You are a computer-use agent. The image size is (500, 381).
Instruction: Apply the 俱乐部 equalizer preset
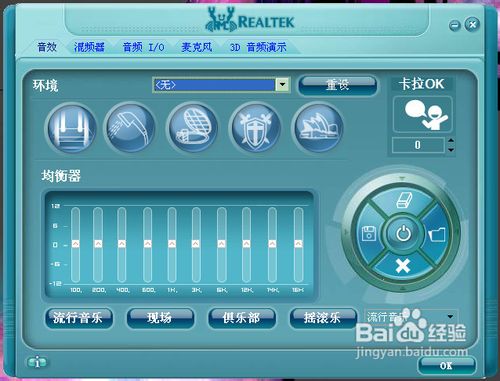pos(241,318)
